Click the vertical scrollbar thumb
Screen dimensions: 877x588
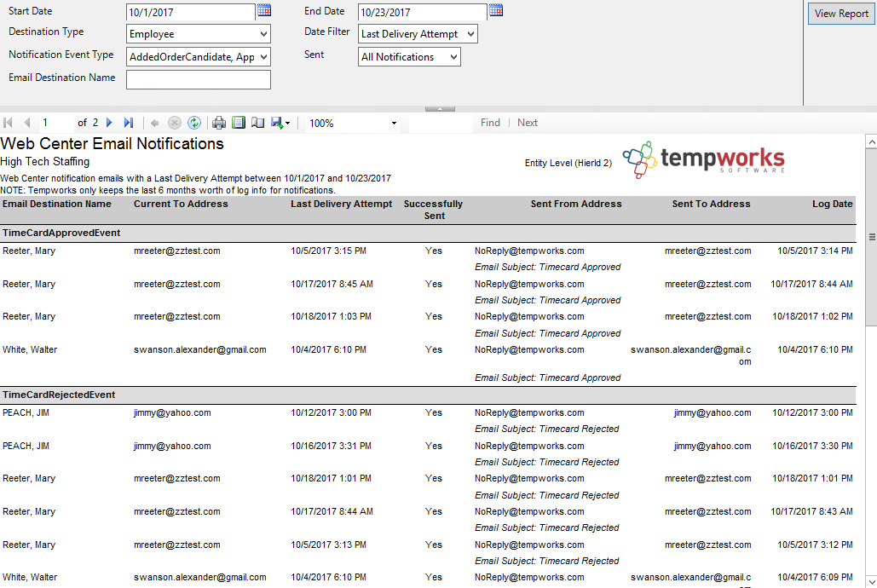871,237
